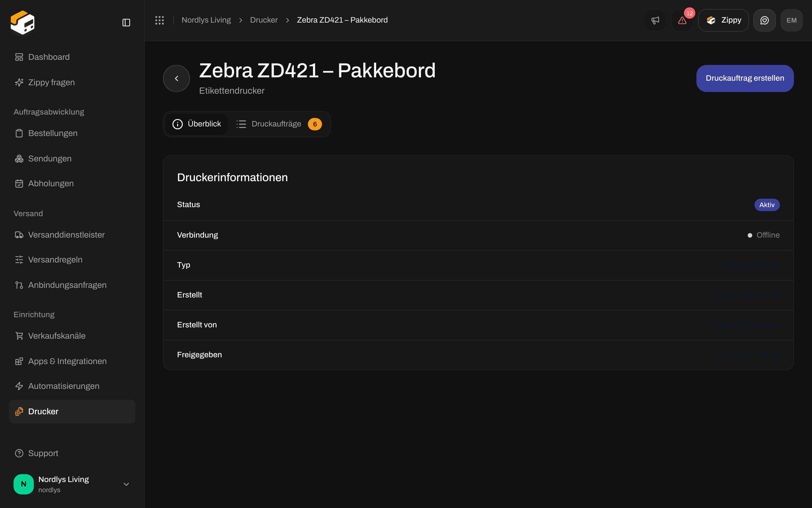Open Dashboard from the sidebar
This screenshot has width=812, height=508.
point(72,57)
